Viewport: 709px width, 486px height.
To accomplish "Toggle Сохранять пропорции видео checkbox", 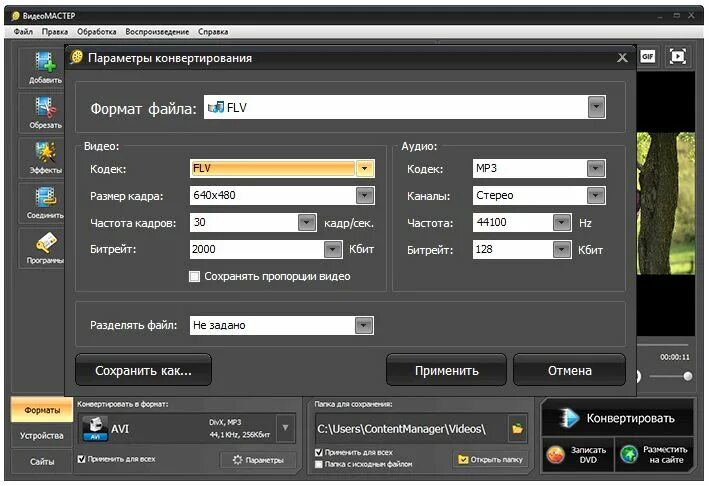I will pos(194,276).
